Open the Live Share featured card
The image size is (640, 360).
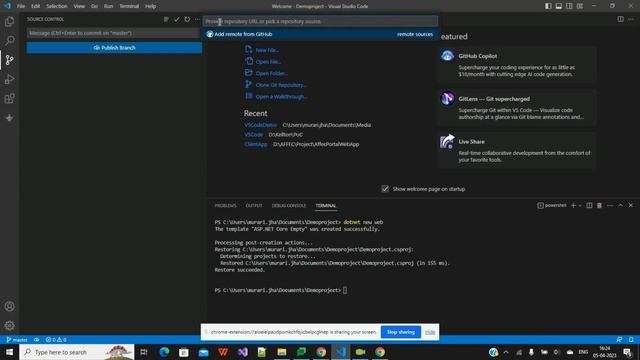(x=516, y=151)
